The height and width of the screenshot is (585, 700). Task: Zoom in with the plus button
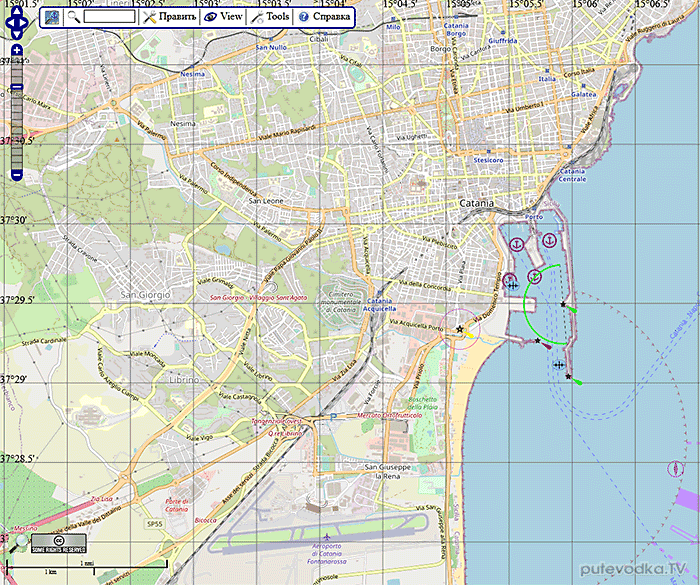click(17, 50)
